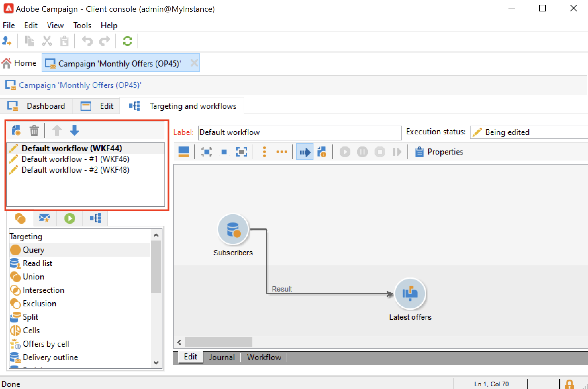The height and width of the screenshot is (389, 588).
Task: Click the zoom-out shrink icon in the diagram toolbar
Action: 207,152
